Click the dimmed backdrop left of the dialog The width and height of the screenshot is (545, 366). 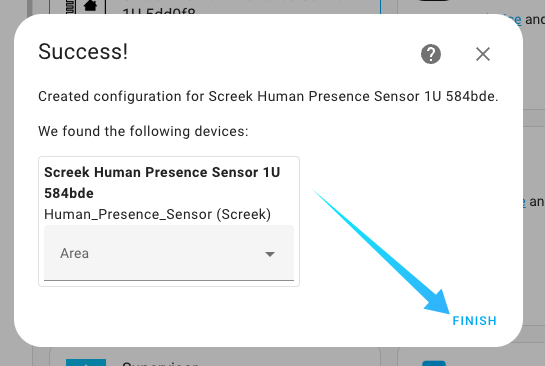[x=7, y=181]
